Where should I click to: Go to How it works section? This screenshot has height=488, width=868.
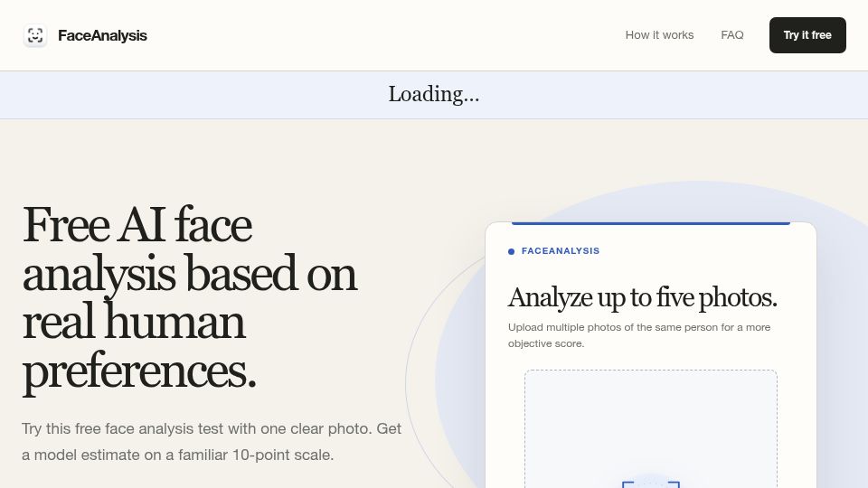(x=659, y=35)
